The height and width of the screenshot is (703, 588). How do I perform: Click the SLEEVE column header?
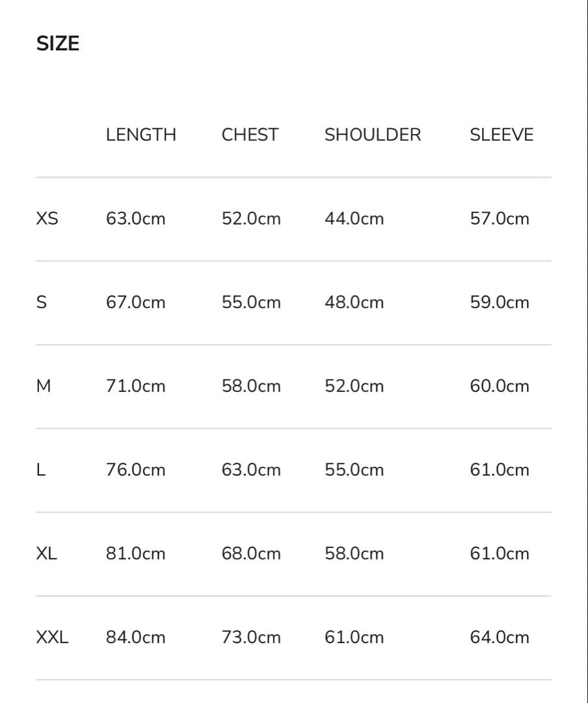pos(501,135)
